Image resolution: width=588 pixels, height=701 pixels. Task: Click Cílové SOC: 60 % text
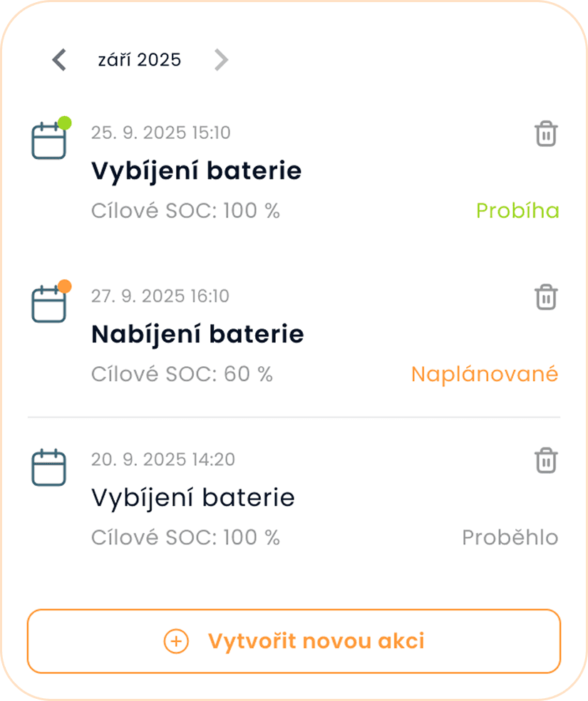182,374
